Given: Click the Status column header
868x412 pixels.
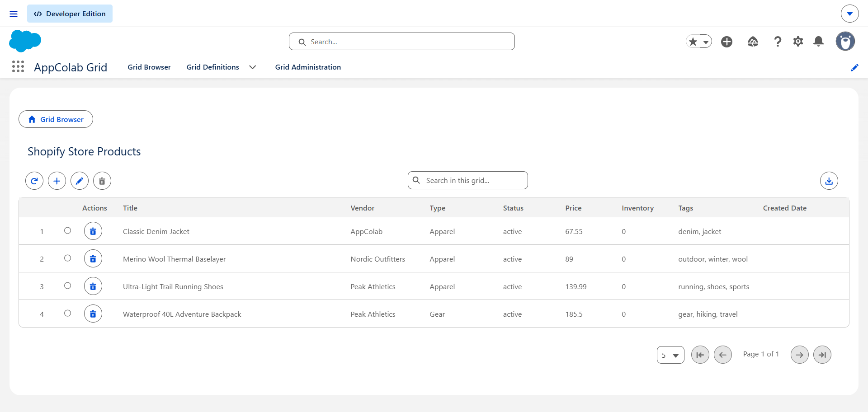Looking at the screenshot, I should [513, 208].
